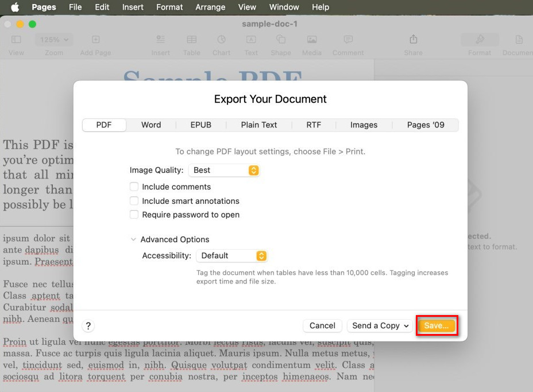
Task: Select the Chart icon in the toolbar
Action: 221,39
